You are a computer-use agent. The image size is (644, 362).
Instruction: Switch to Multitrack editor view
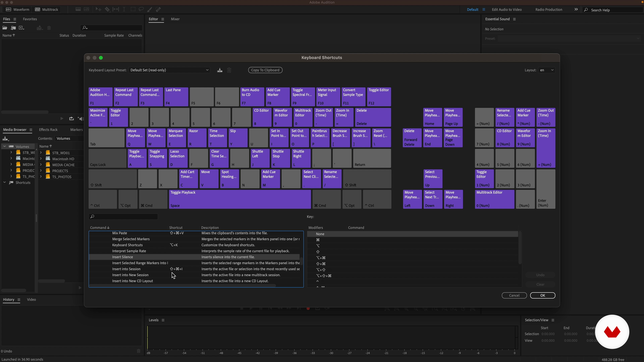(x=46, y=10)
